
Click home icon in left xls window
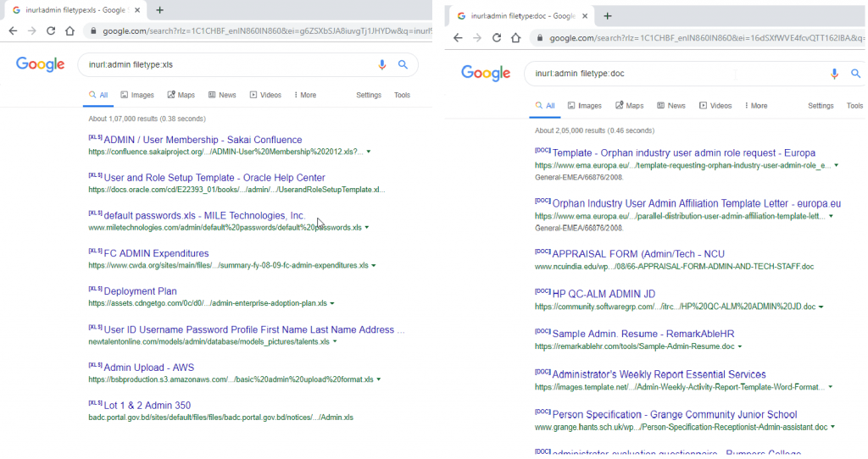tap(70, 31)
